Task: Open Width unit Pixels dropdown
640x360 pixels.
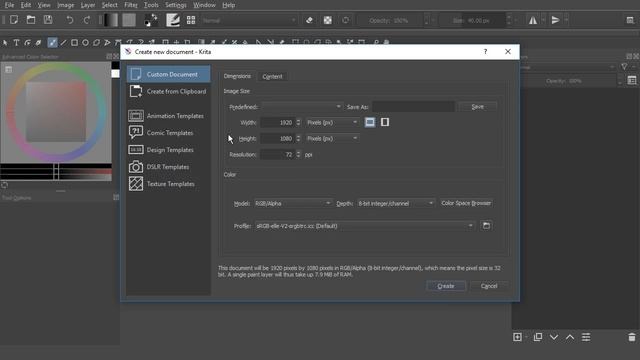Action: coord(332,122)
